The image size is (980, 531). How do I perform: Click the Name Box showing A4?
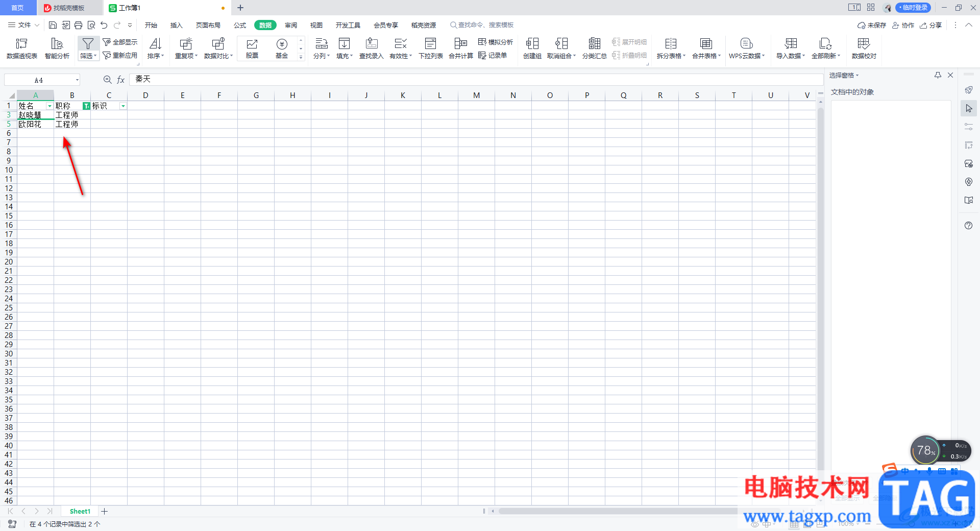(42, 80)
